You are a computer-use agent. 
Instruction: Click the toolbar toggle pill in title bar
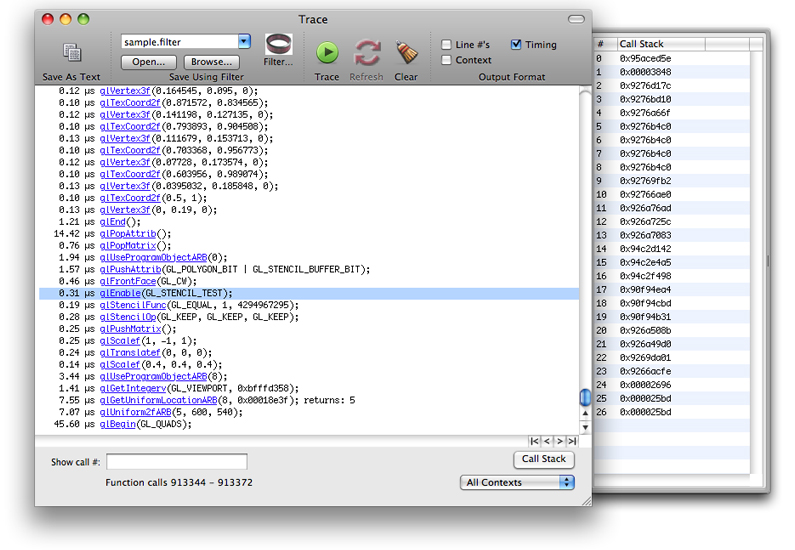coord(574,19)
